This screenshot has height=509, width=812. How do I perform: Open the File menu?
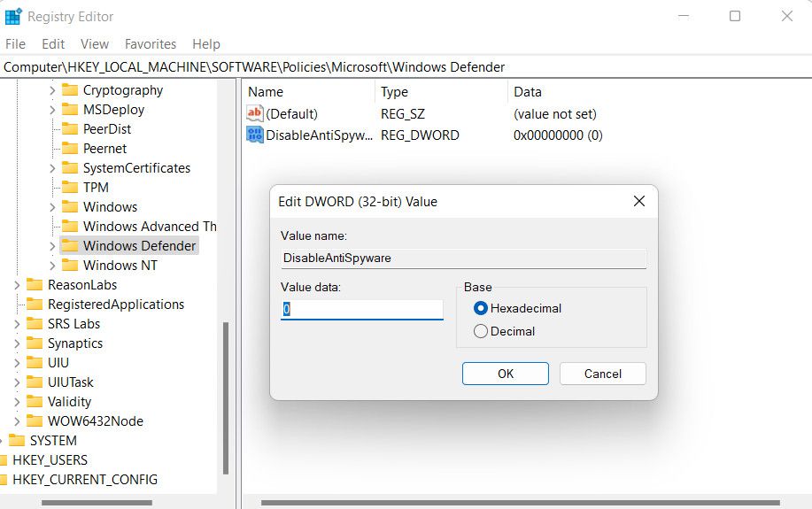(x=16, y=44)
